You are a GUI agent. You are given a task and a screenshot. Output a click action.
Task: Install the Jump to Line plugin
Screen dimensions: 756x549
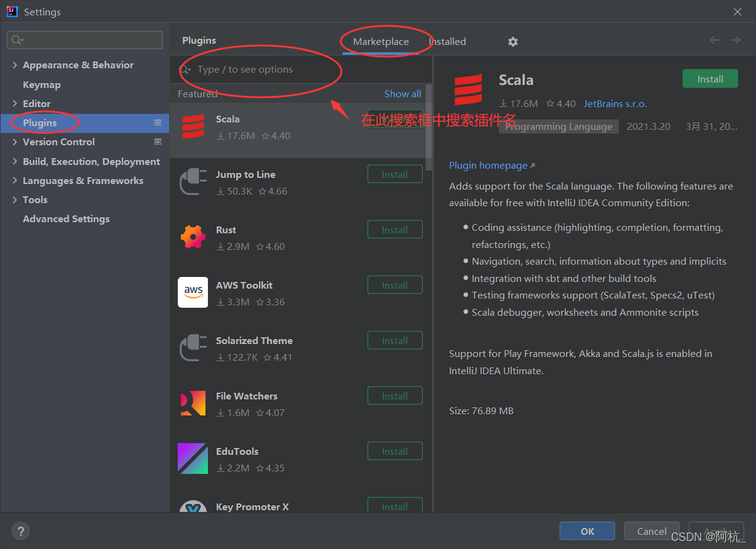pyautogui.click(x=395, y=174)
